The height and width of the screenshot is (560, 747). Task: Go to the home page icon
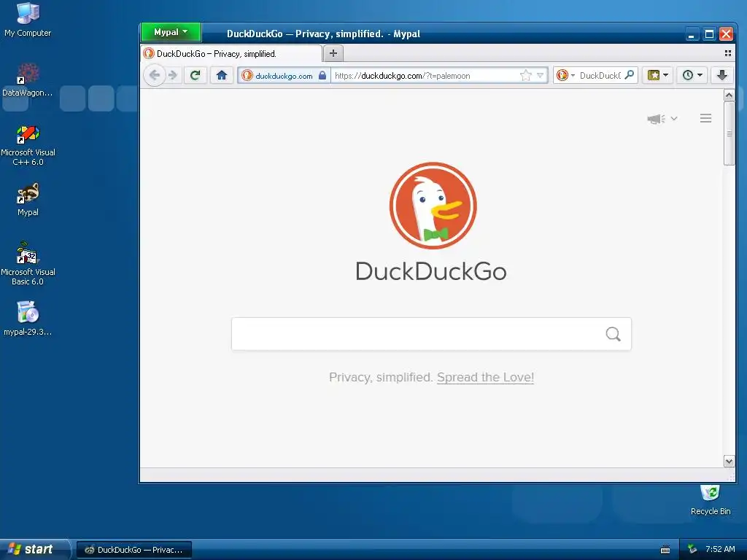[222, 75]
